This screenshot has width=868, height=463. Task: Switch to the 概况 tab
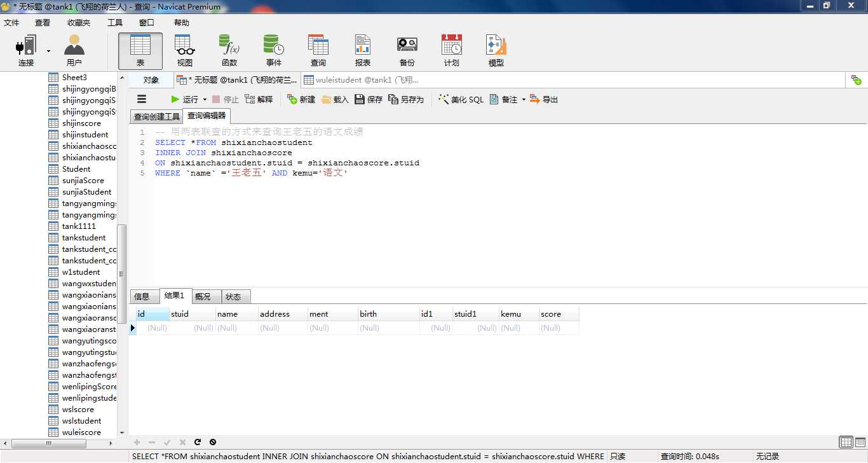(206, 296)
